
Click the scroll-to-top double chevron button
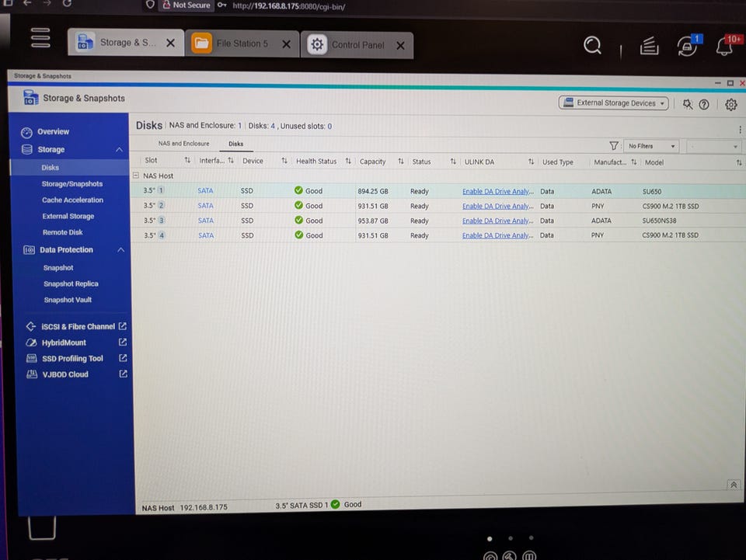733,485
